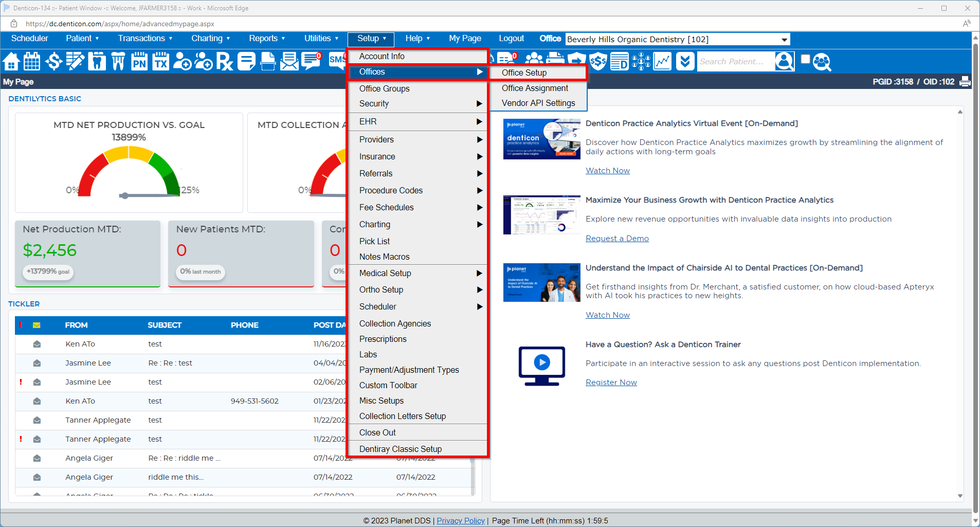The height and width of the screenshot is (527, 980).
Task: Open the Rx prescriptions toolbar icon
Action: [x=225, y=62]
